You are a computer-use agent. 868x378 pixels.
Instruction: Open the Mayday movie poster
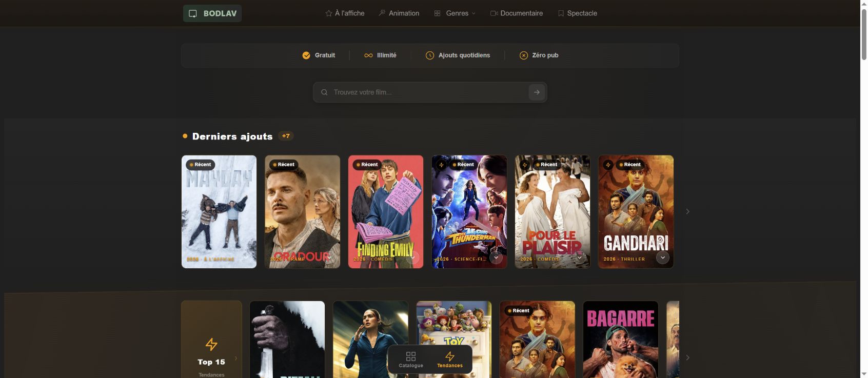coord(219,212)
